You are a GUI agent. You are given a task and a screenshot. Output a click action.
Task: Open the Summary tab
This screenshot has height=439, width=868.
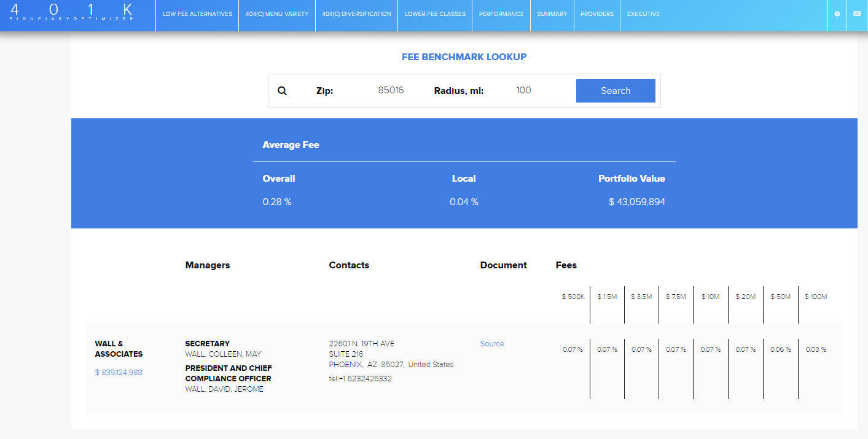coord(552,14)
